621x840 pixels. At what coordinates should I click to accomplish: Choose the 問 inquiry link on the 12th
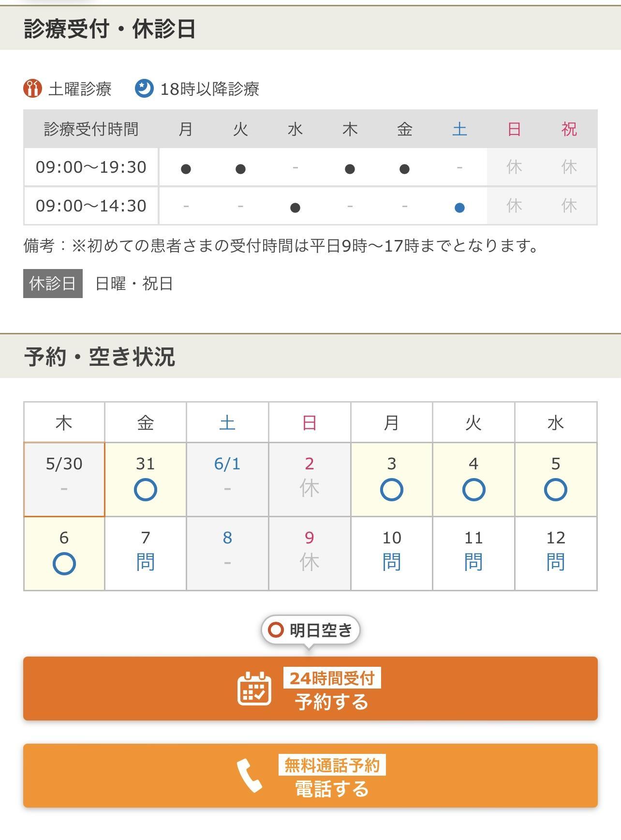pos(555,562)
